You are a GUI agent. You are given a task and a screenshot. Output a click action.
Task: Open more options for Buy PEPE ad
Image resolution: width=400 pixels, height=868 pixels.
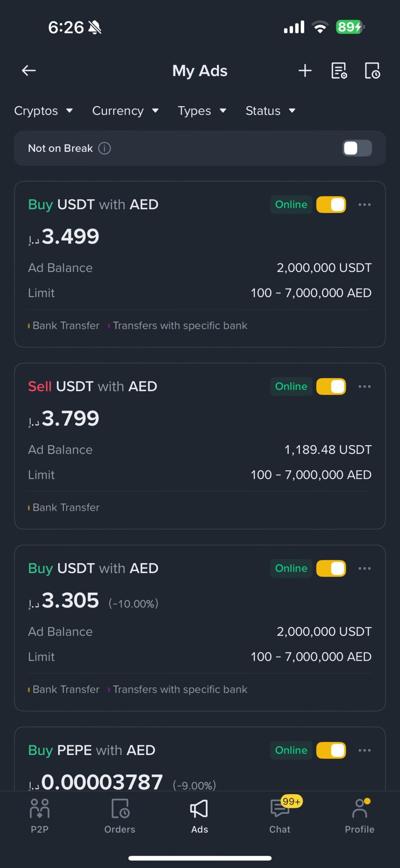click(364, 750)
